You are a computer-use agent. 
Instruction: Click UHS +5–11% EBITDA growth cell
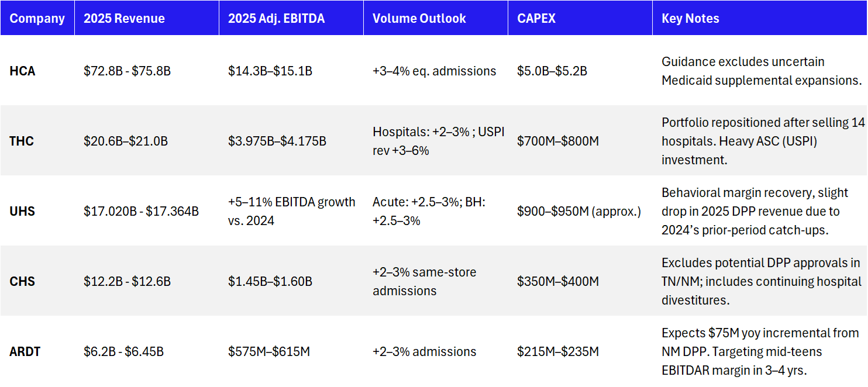click(291, 211)
